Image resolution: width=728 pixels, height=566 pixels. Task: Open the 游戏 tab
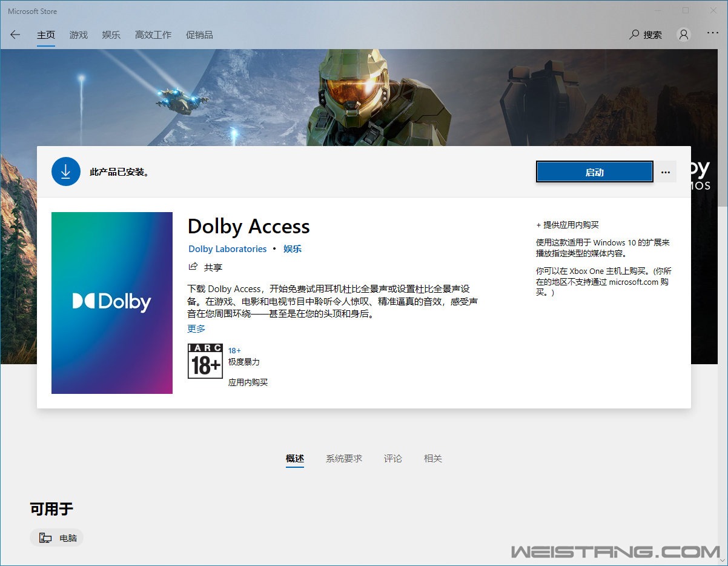coord(79,35)
